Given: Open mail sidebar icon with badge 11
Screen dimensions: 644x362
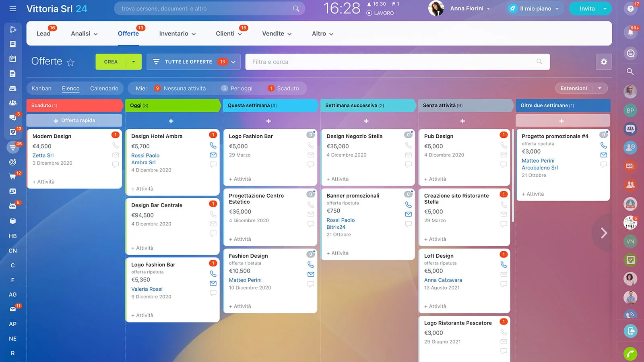Looking at the screenshot, I should [x=13, y=309].
